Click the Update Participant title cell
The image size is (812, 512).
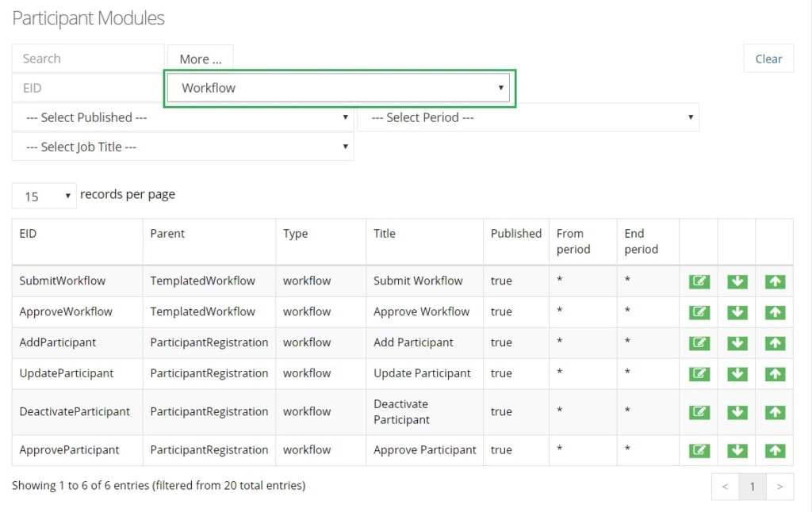425,373
